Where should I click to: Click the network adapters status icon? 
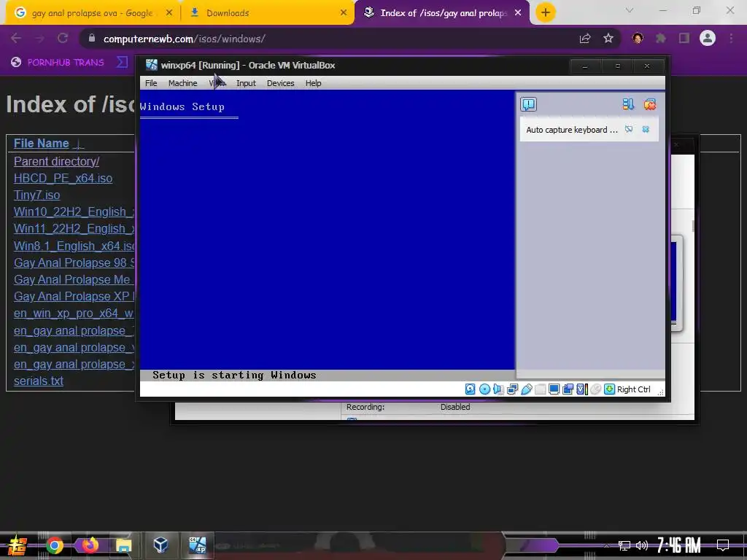512,389
